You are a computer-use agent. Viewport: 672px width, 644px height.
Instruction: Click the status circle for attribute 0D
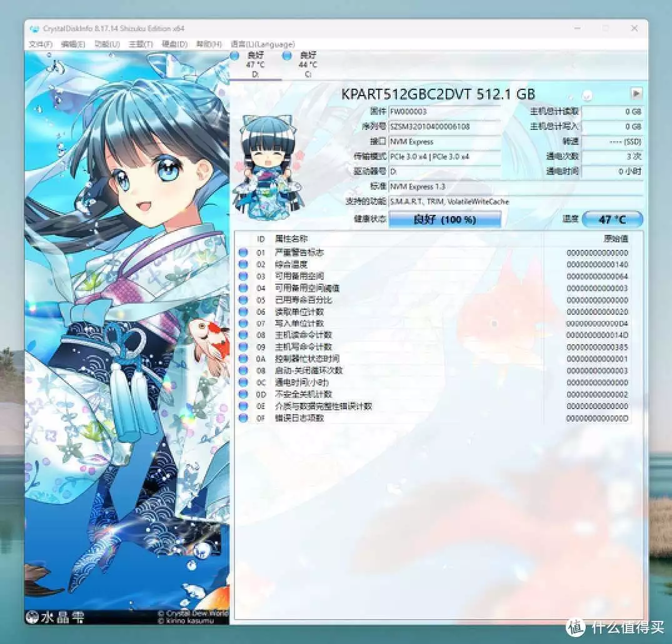[243, 394]
